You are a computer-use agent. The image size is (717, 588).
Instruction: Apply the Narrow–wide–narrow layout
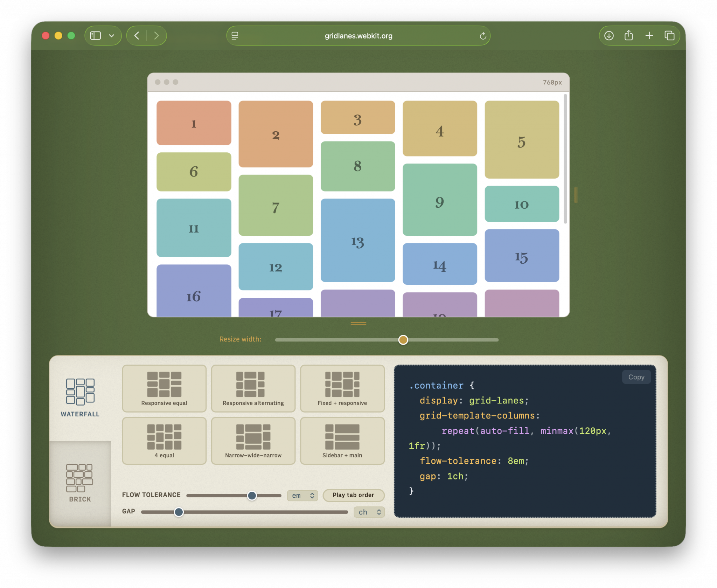pyautogui.click(x=253, y=441)
